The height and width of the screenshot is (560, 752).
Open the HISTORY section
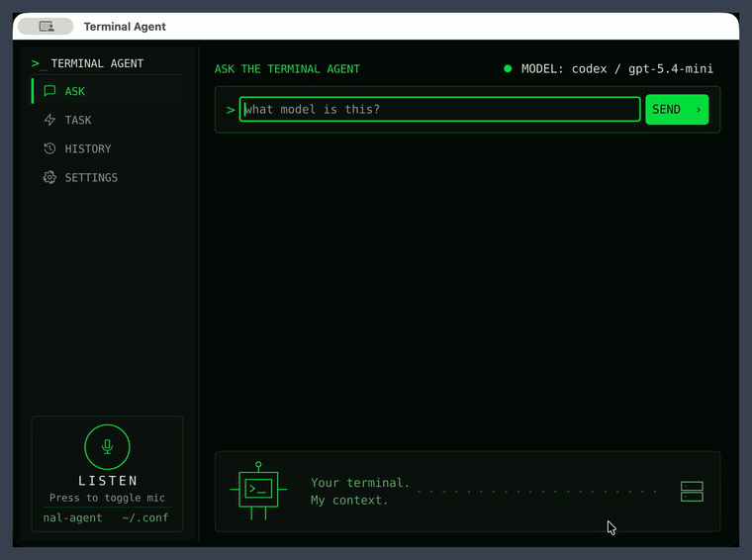click(x=108, y=148)
